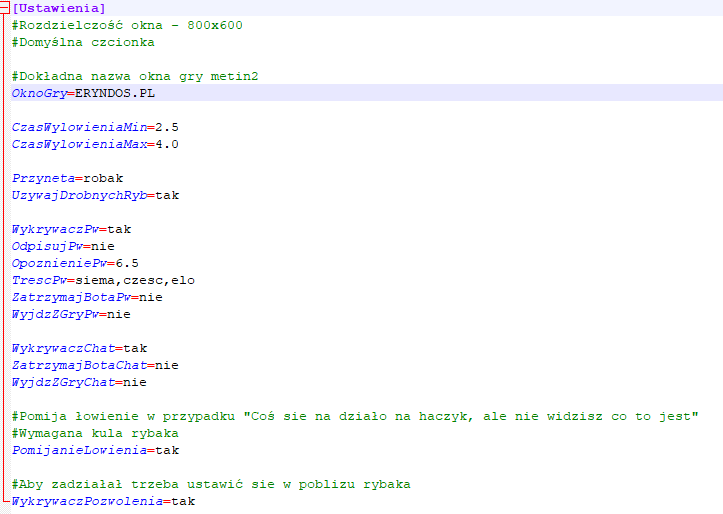
Task: Click the PomijanieLowienia=tak setting
Action: [95, 450]
